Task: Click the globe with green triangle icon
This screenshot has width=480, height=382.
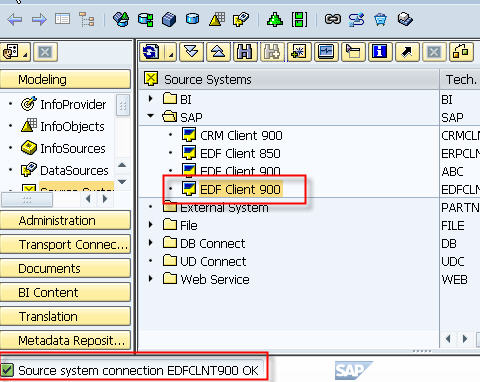Action: (x=121, y=19)
